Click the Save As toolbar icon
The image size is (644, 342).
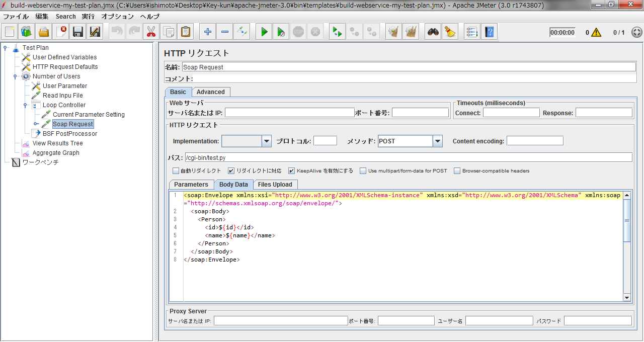point(95,32)
